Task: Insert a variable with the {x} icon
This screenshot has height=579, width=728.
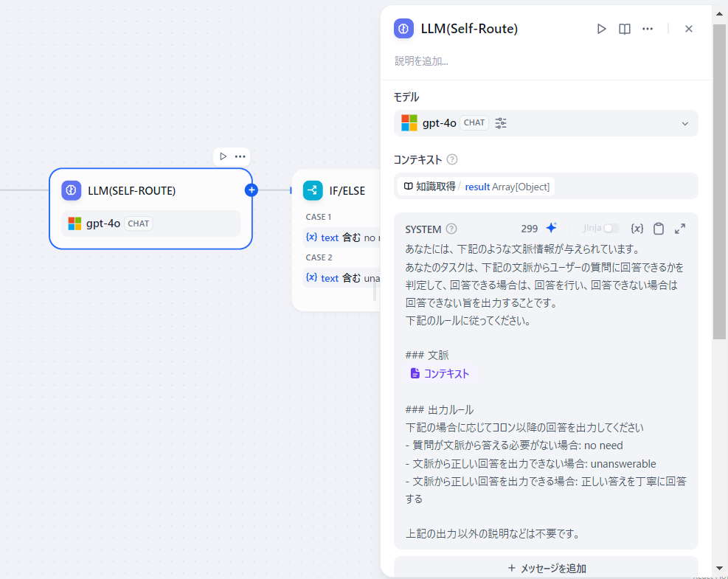Action: pyautogui.click(x=637, y=229)
